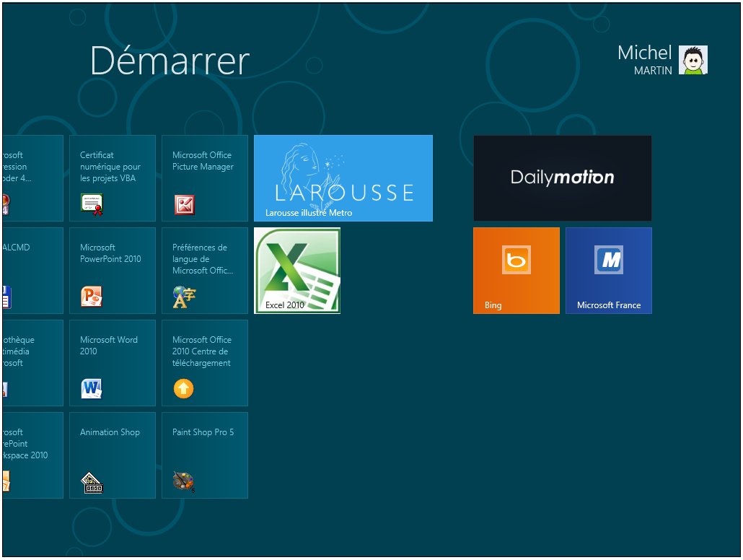
Task: Launch Microsoft Office Picture Manager
Action: [x=204, y=178]
